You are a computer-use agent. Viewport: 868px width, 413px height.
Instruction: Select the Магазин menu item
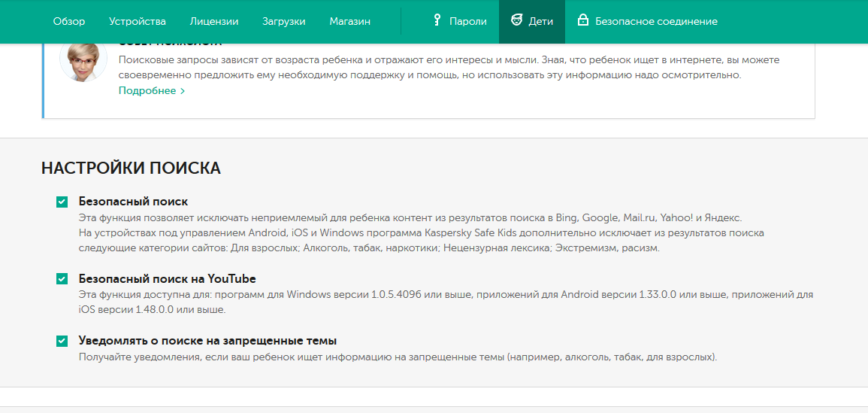tap(350, 21)
